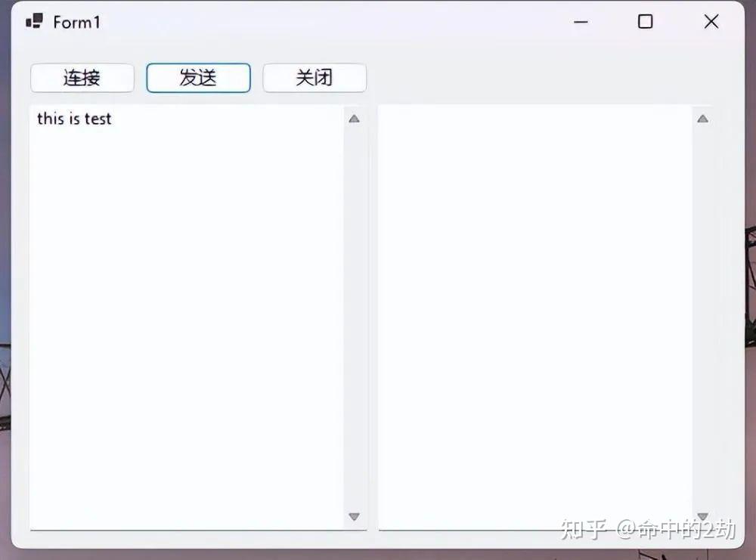
Task: Click the Form1 title bar app icon
Action: [x=34, y=22]
